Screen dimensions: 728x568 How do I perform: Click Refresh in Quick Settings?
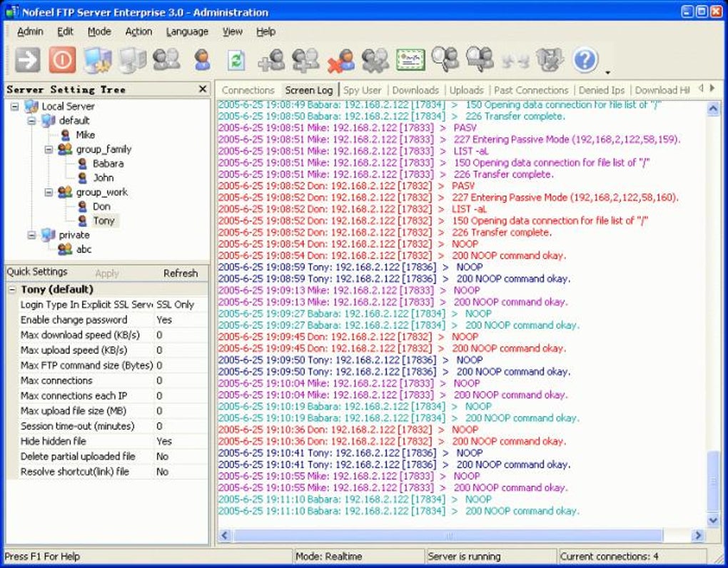[181, 273]
